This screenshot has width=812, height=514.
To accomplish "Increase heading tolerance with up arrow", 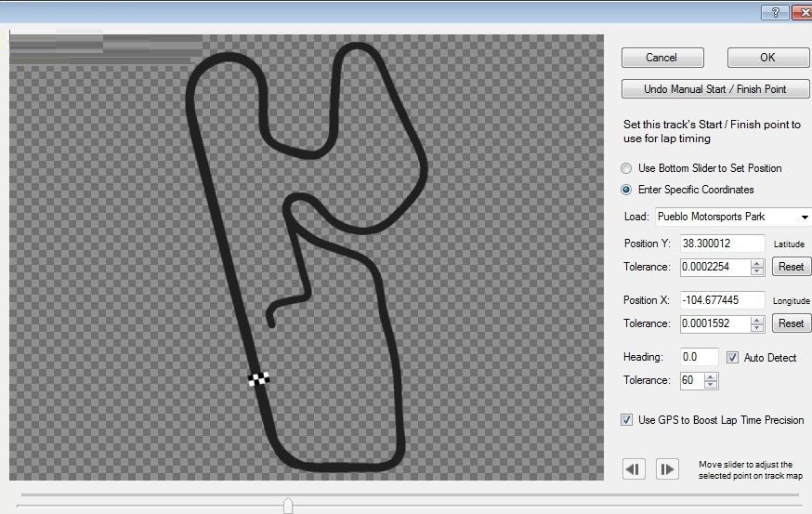I will pos(711,376).
